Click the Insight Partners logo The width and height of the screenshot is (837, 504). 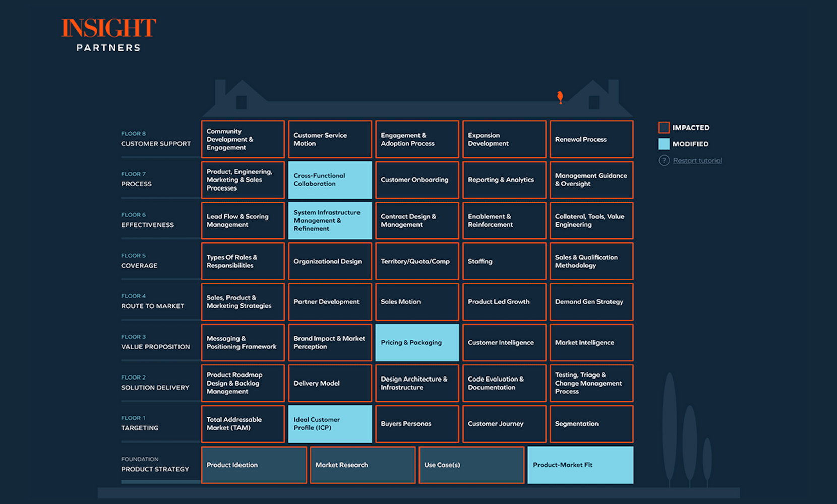(x=108, y=35)
